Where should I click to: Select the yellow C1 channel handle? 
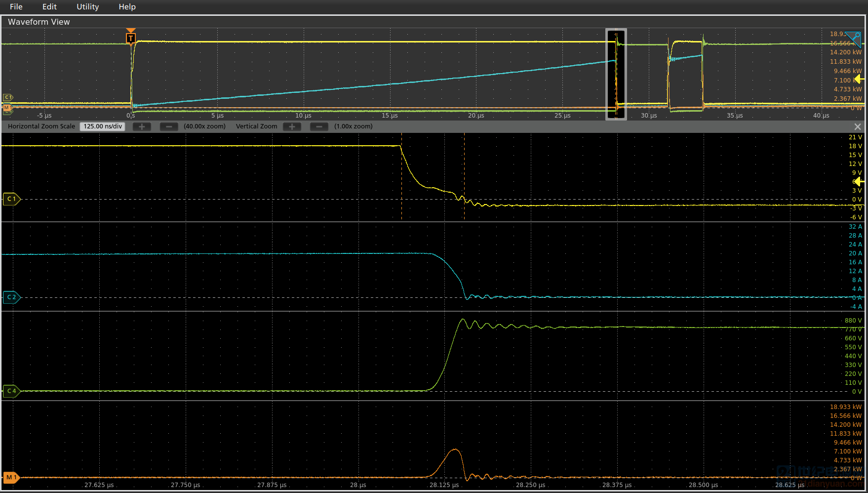point(11,199)
